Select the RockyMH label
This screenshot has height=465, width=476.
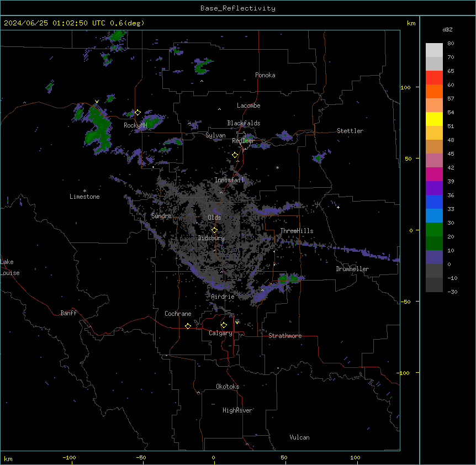click(x=135, y=125)
